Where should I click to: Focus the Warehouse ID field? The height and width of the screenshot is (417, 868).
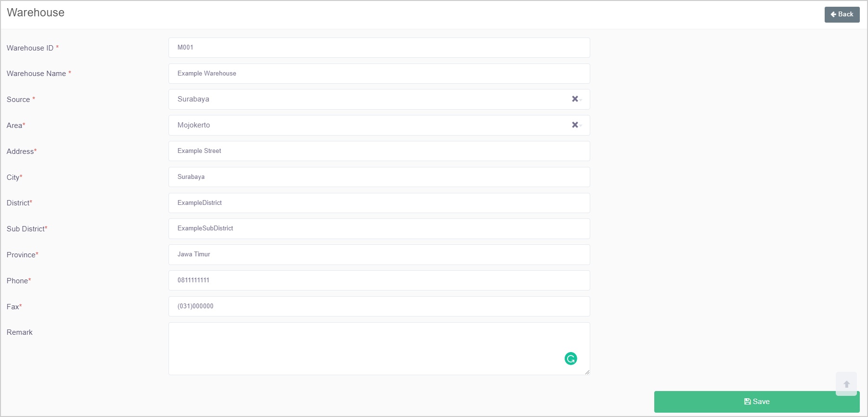tap(379, 48)
